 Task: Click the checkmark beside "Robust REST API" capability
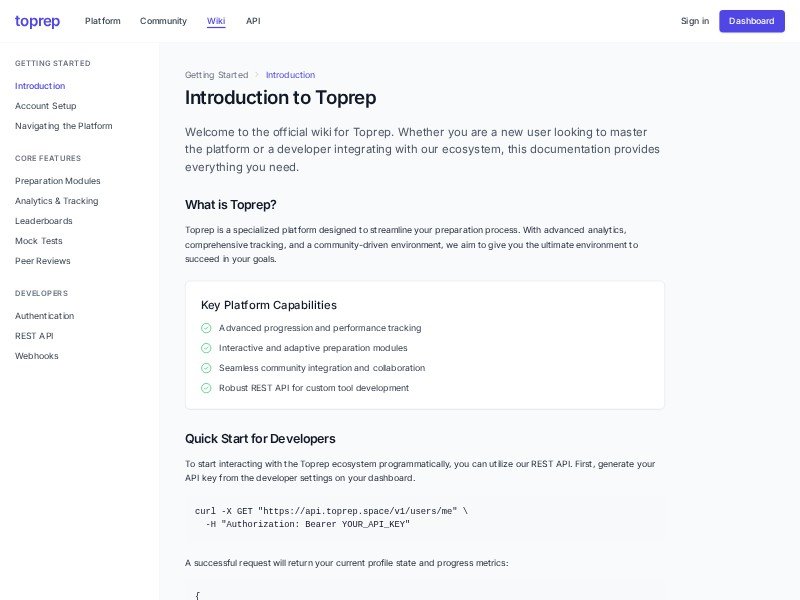click(x=206, y=388)
